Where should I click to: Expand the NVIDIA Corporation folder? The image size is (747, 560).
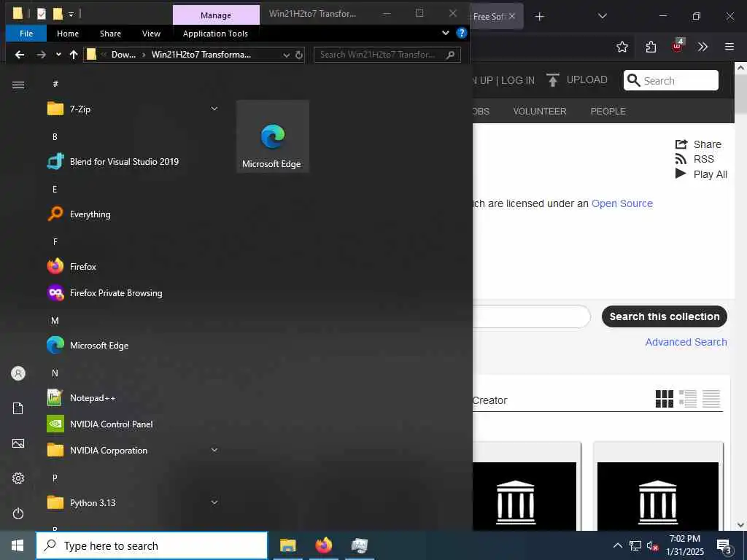coord(214,450)
